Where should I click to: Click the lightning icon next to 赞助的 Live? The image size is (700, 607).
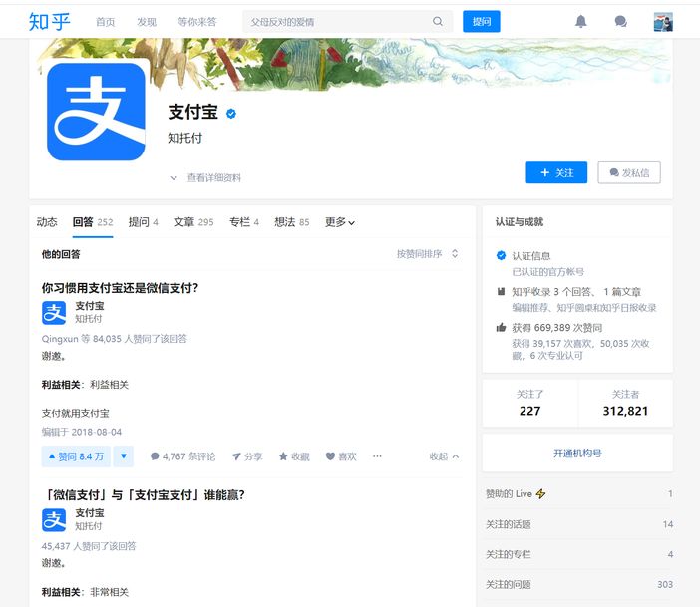(x=541, y=494)
